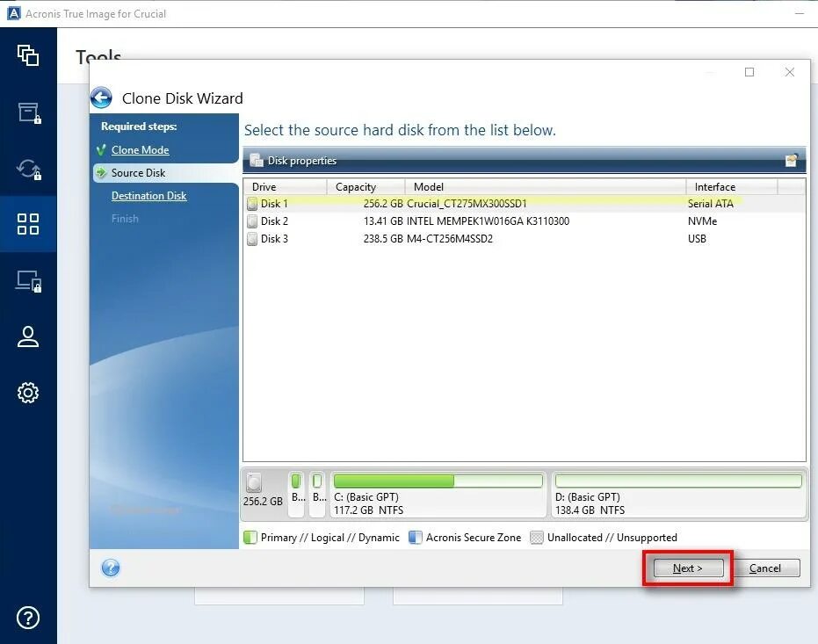
Task: Click the 238.5 GB capacity value
Action: click(x=383, y=239)
